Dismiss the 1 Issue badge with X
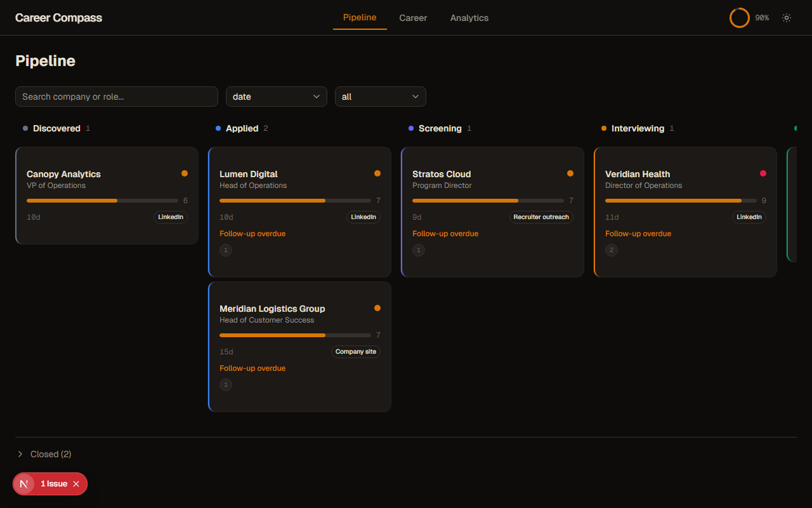 76,484
